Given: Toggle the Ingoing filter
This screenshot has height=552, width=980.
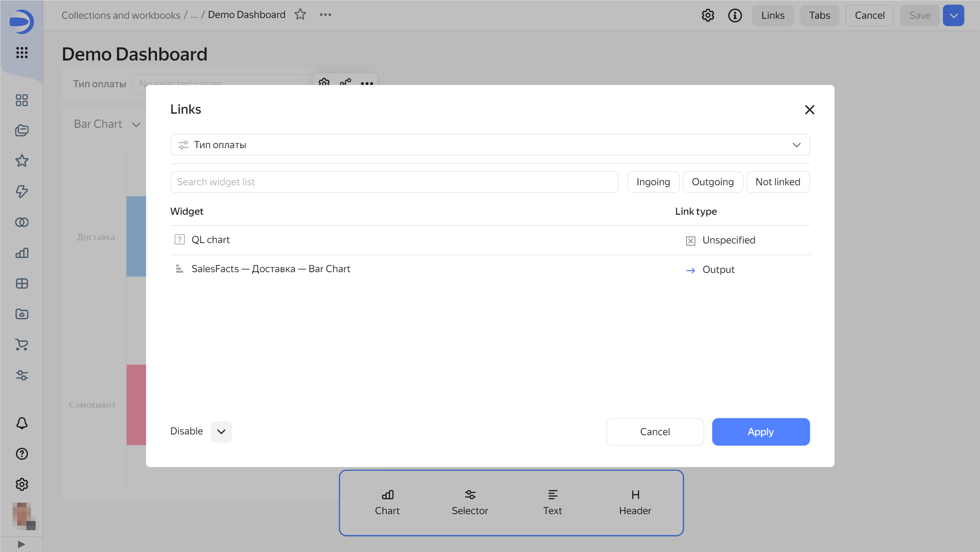Looking at the screenshot, I should click(653, 182).
